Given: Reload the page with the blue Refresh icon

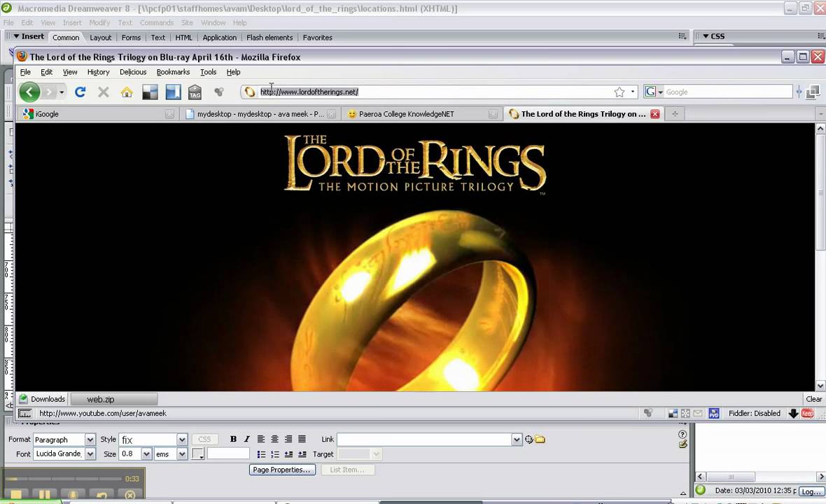Looking at the screenshot, I should click(80, 92).
